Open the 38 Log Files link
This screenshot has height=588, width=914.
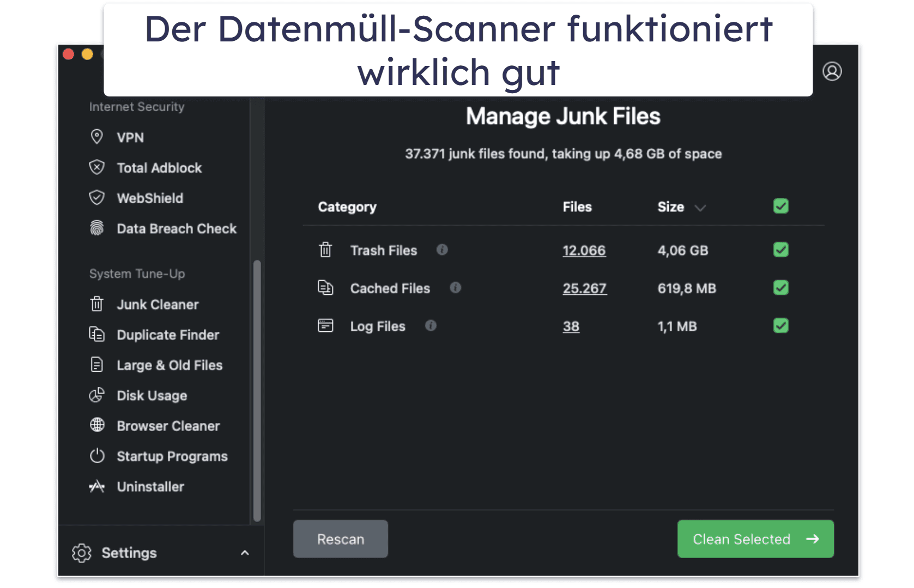[x=571, y=326]
